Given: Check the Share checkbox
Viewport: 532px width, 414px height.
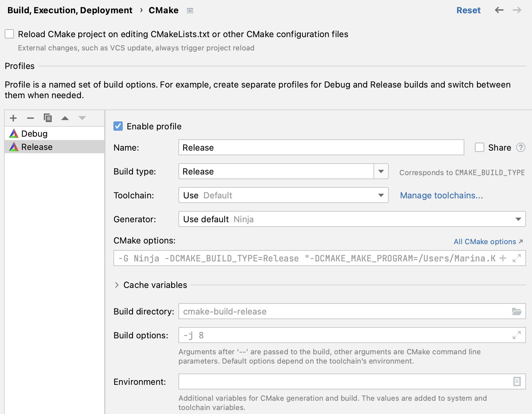Looking at the screenshot, I should 480,148.
